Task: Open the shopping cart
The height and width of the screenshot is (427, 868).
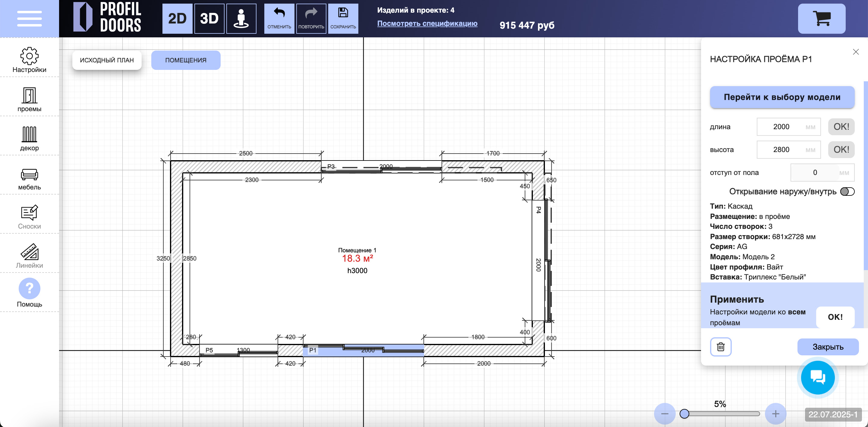Action: [822, 19]
